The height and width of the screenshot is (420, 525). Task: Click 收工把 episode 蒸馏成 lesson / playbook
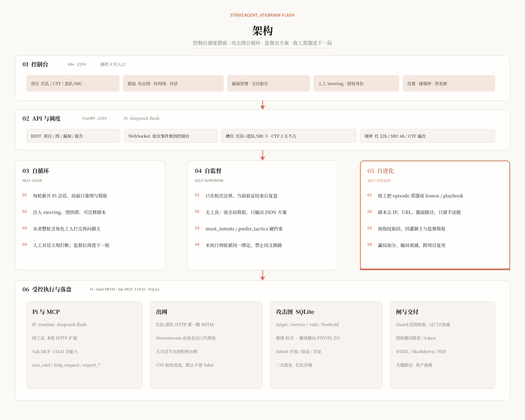421,196
